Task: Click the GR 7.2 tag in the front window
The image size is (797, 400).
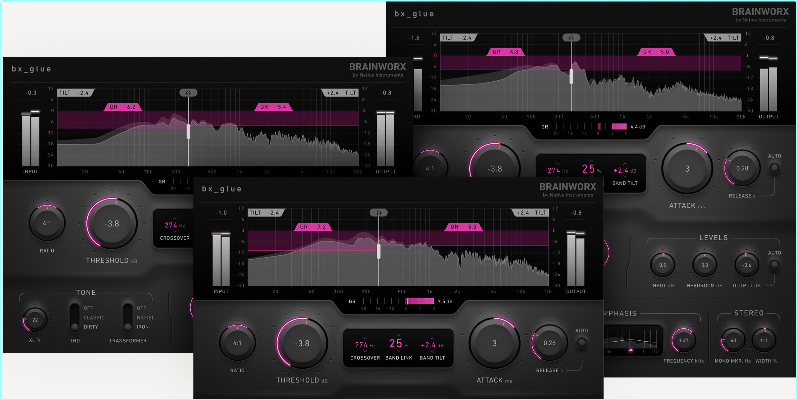Action: coord(313,227)
